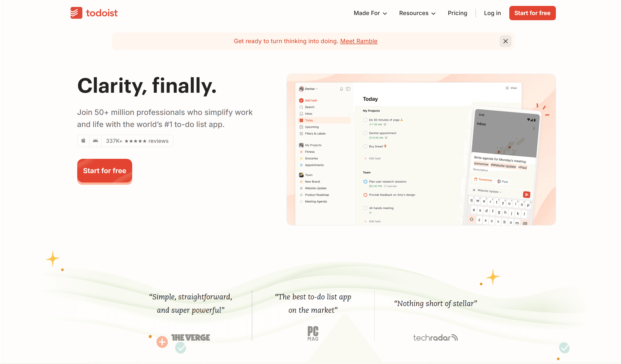This screenshot has height=364, width=621.
Task: Click the large hero Start for free button
Action: coord(105,171)
